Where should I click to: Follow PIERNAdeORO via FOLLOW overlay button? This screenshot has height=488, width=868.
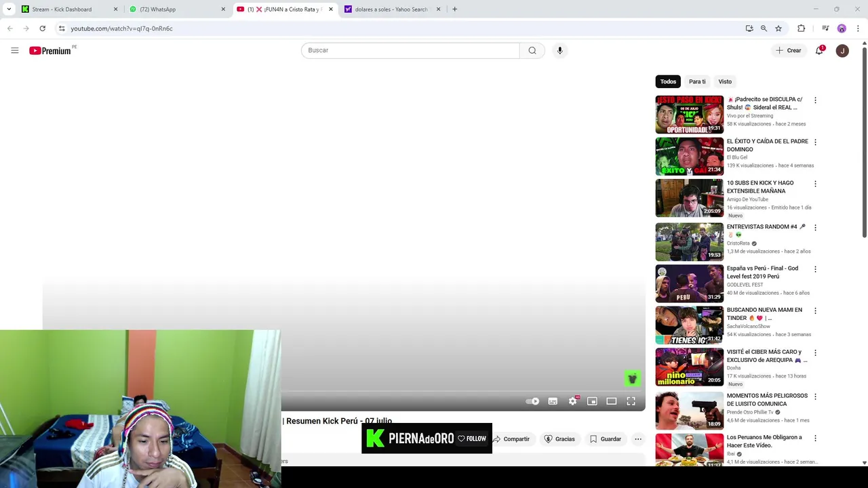(472, 439)
